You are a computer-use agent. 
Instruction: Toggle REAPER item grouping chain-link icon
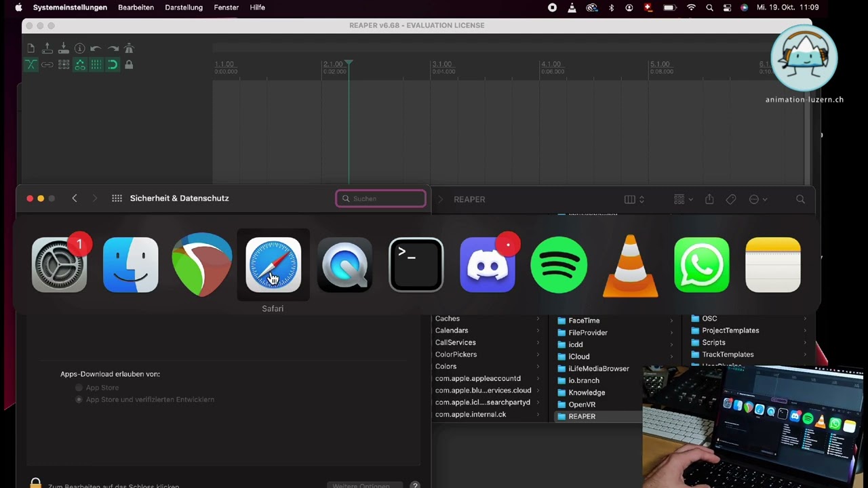click(47, 64)
